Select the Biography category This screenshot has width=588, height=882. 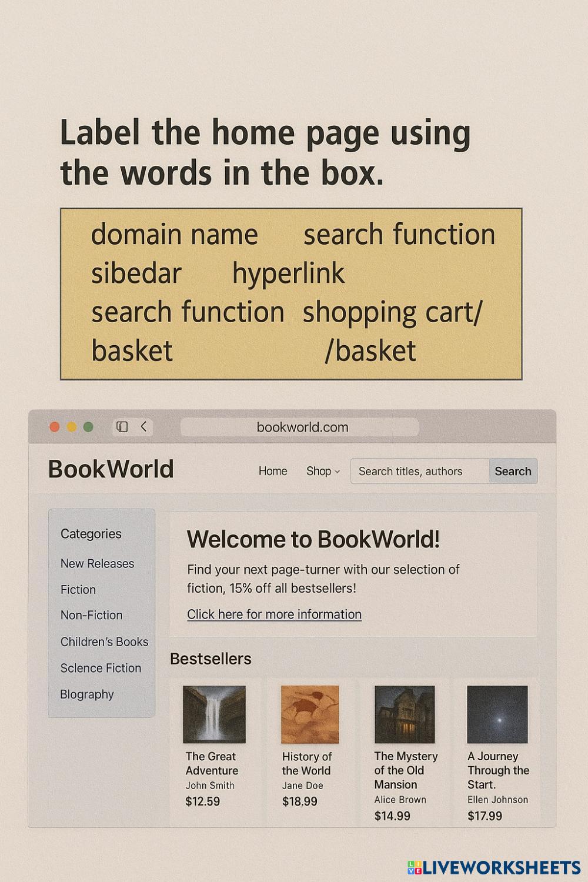coord(87,694)
